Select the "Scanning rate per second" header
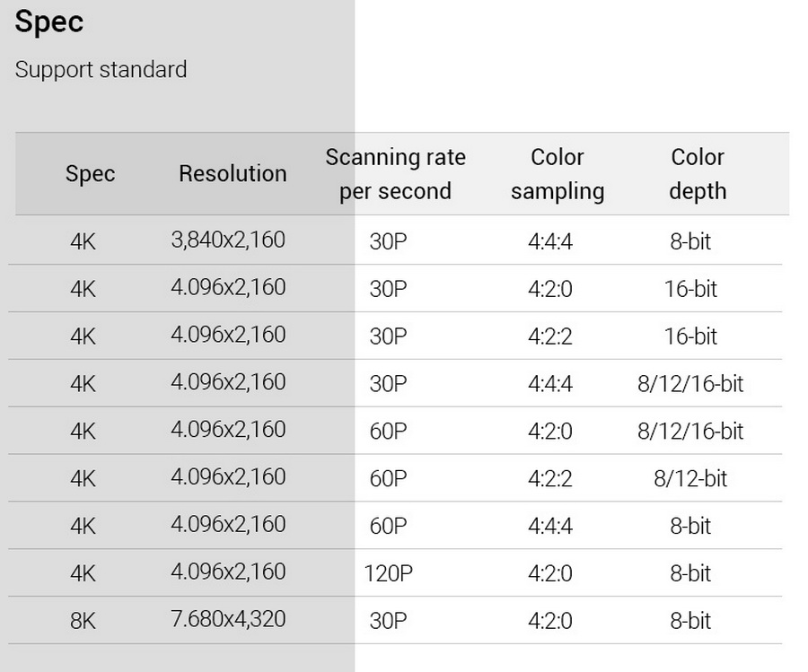The width and height of the screenshot is (808, 672). coord(395,174)
